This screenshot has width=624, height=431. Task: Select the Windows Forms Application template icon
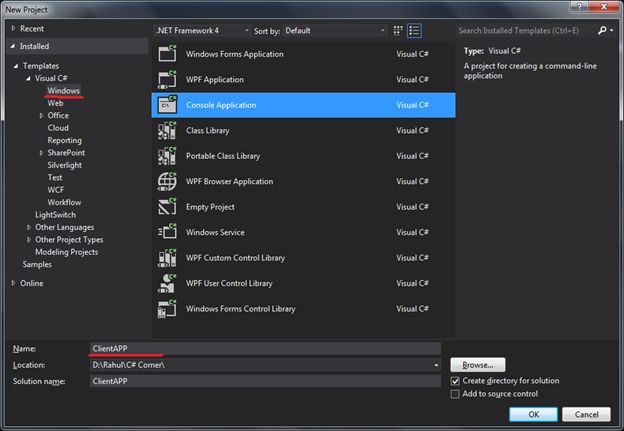point(167,54)
